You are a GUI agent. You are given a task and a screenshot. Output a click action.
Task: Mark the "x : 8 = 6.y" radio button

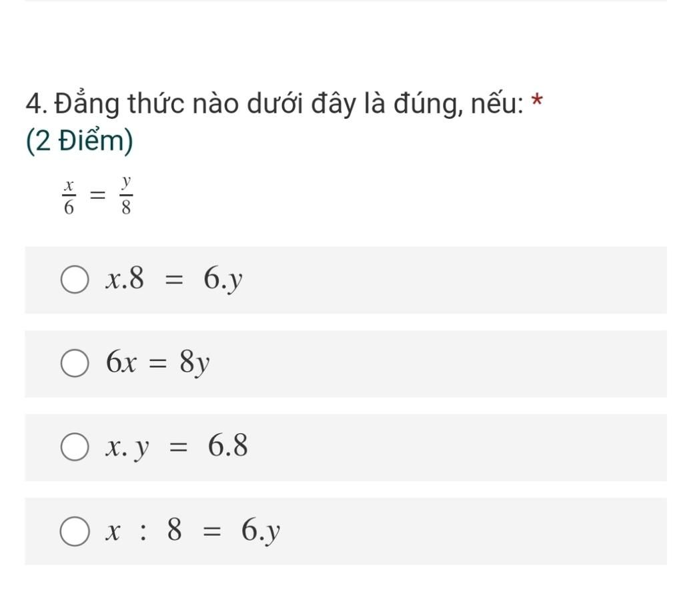coord(74,532)
